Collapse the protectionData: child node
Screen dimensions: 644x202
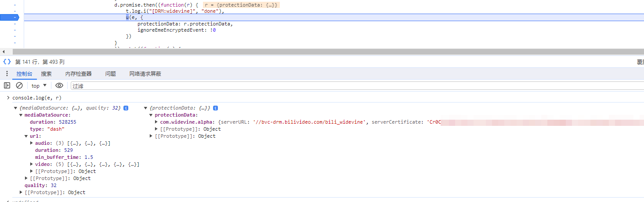click(152, 115)
